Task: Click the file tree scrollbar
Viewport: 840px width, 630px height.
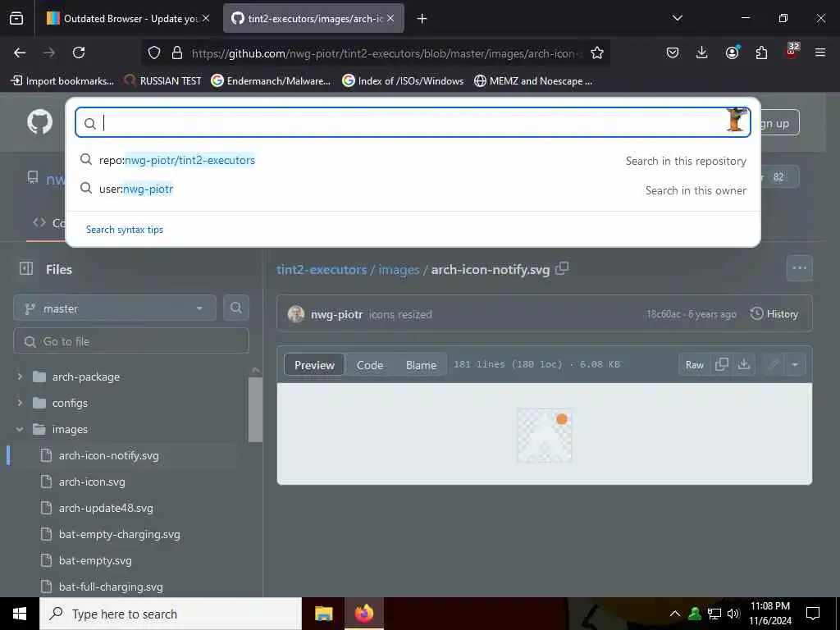Action: (x=256, y=409)
